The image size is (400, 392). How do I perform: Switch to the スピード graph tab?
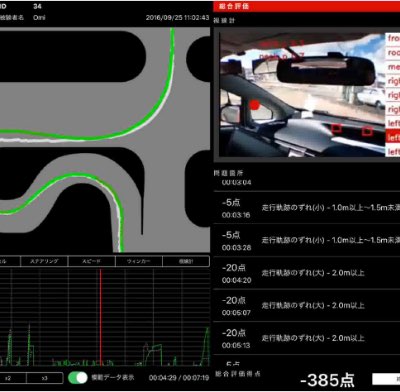92,261
